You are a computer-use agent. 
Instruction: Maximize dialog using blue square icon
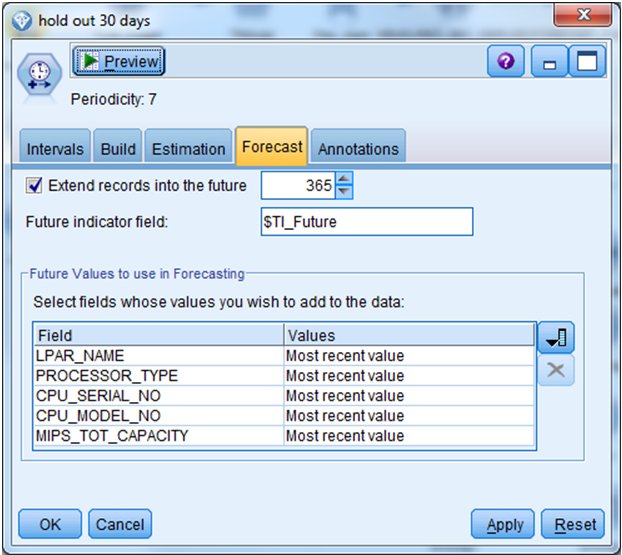(x=588, y=62)
